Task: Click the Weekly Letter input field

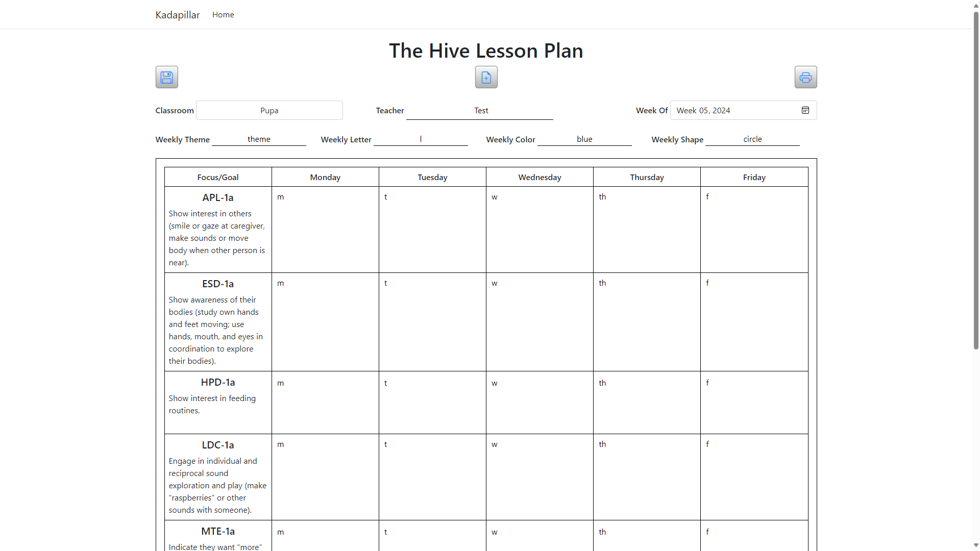Action: click(x=421, y=139)
